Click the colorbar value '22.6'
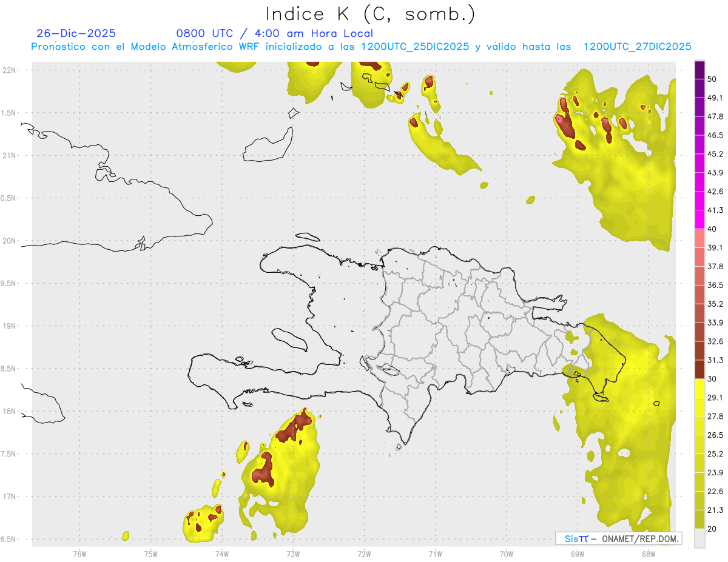The height and width of the screenshot is (562, 728). tap(715, 492)
